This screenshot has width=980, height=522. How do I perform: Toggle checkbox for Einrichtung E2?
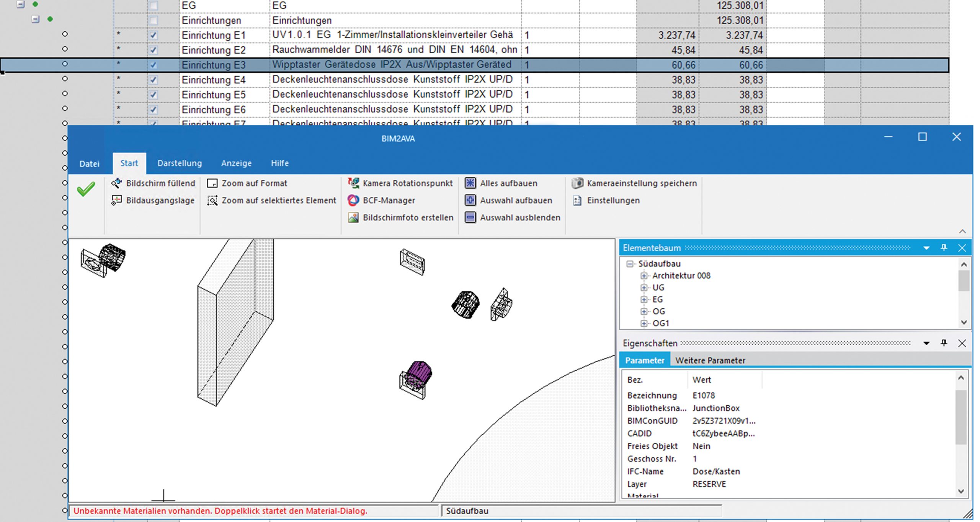pyautogui.click(x=154, y=50)
